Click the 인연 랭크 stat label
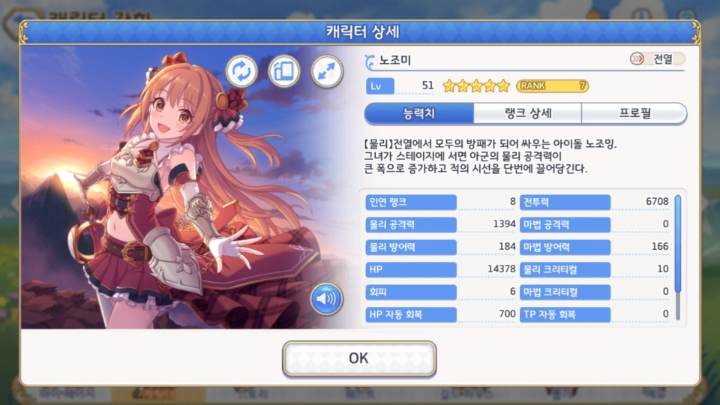This screenshot has width=720, height=405. 411,202
